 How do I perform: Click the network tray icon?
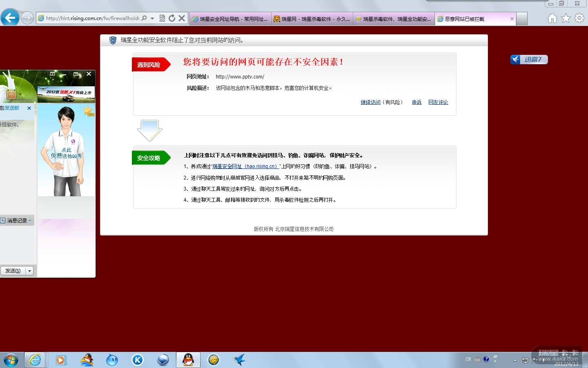[525, 360]
